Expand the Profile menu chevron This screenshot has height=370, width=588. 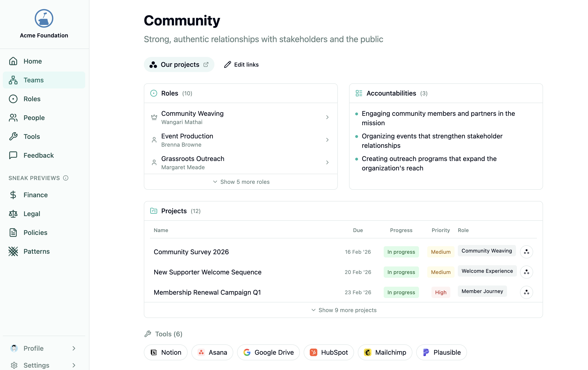point(74,348)
